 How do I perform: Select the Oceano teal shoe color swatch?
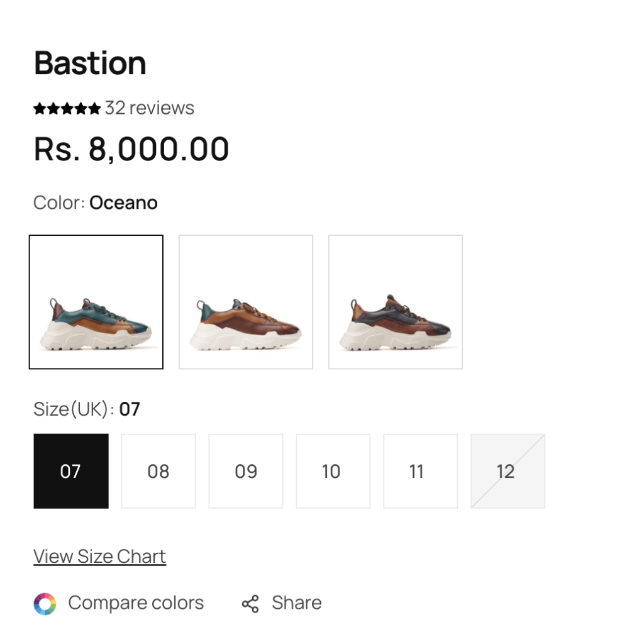tap(96, 302)
